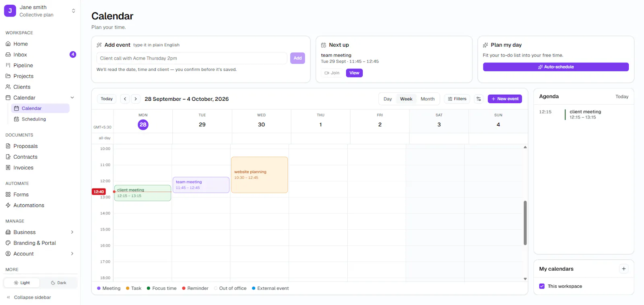The height and width of the screenshot is (305, 644).
Task: Click the Today button
Action: [x=107, y=99]
